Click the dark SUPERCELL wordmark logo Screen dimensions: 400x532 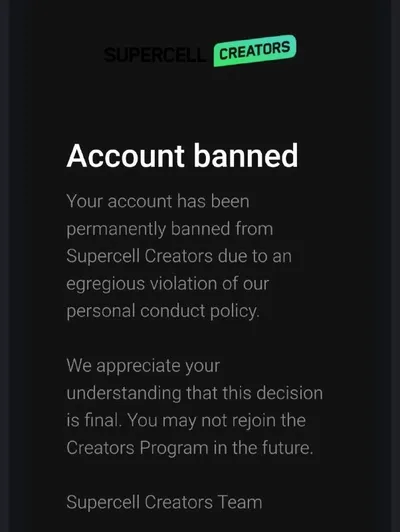[x=155, y=55]
